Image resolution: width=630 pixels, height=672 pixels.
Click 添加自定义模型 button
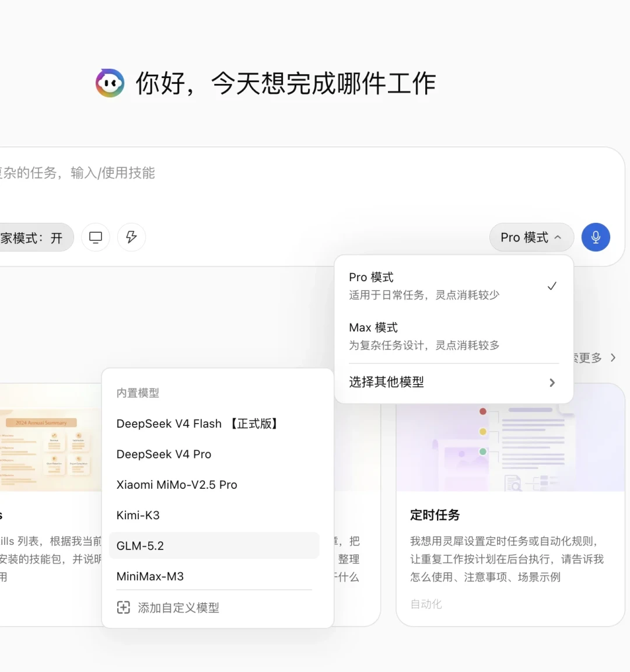coord(214,607)
